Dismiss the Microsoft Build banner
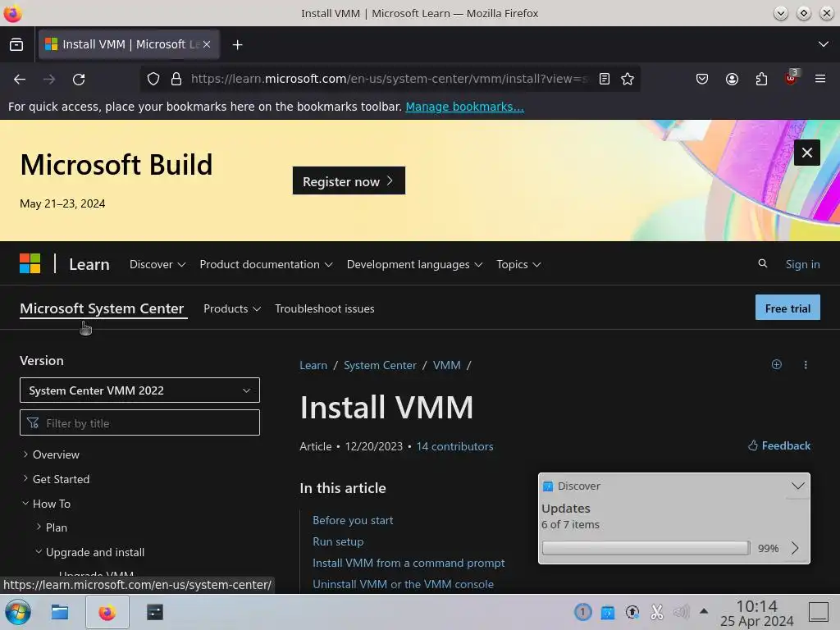The image size is (840, 630). (807, 153)
